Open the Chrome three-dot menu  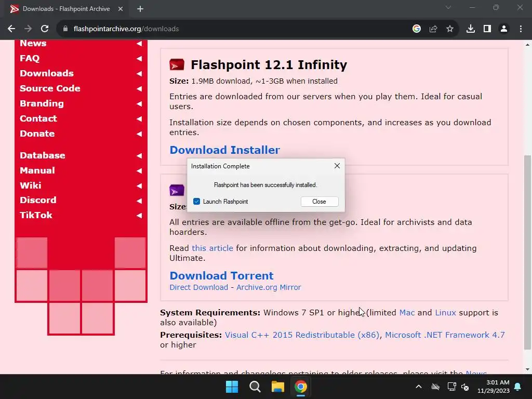click(521, 29)
